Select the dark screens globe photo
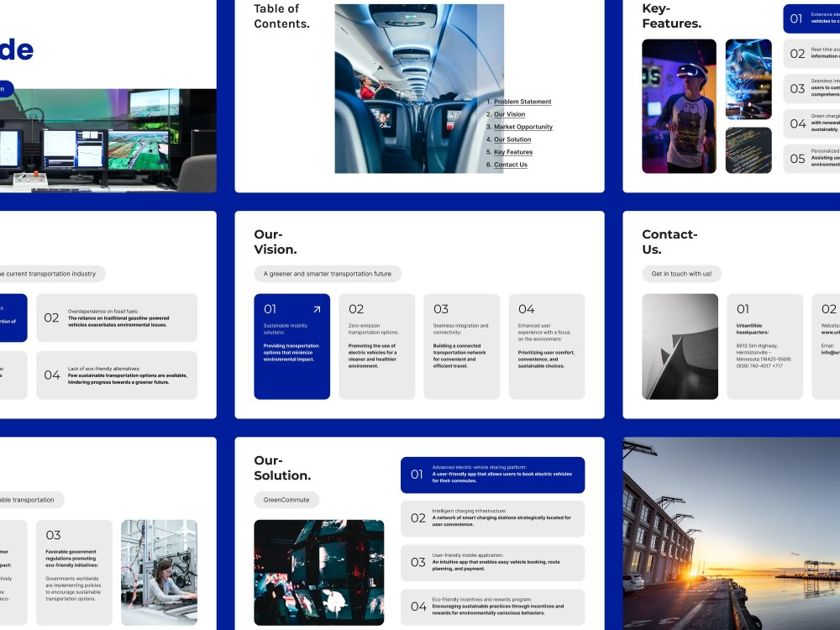840x630 pixels. [x=318, y=572]
